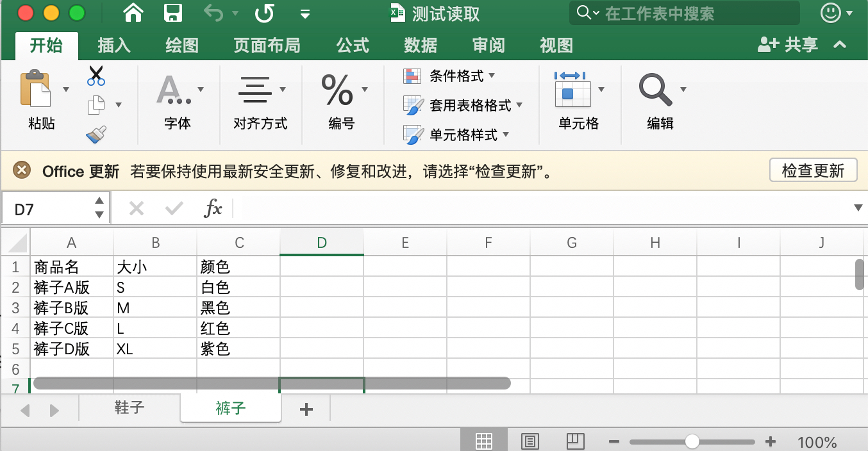Screen dimensions: 868x451
Task: Open the 绘图 ribbon tab
Action: coord(182,45)
